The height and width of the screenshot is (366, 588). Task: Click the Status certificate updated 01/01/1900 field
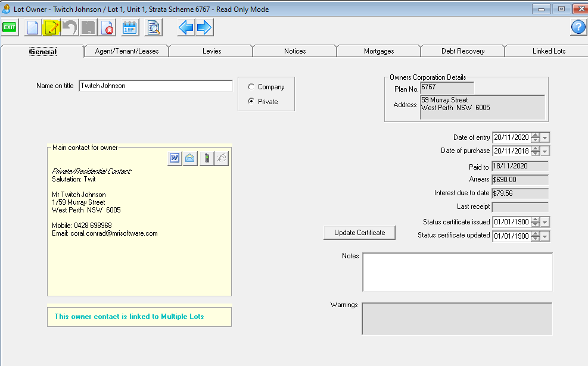pos(512,236)
